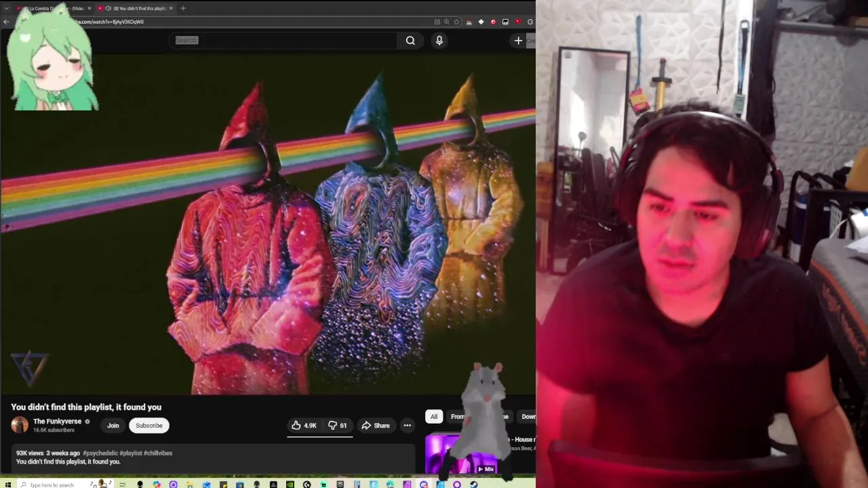The height and width of the screenshot is (488, 868).
Task: Join The Funkyverse channel membership
Action: pos(113,426)
